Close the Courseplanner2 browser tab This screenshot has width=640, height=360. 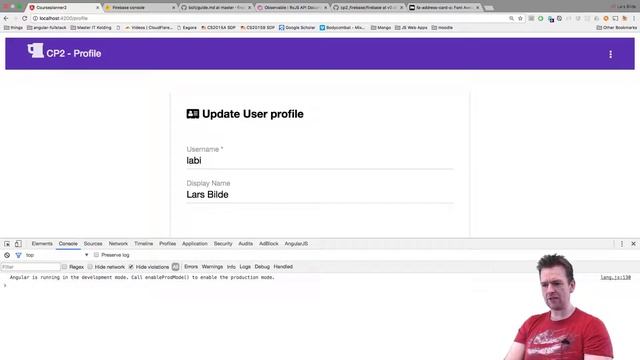tap(98, 7)
